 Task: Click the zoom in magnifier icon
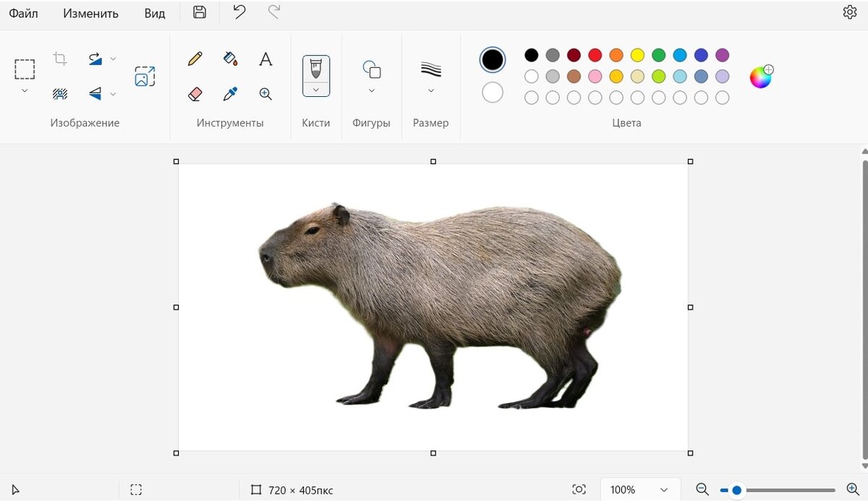[x=852, y=490]
